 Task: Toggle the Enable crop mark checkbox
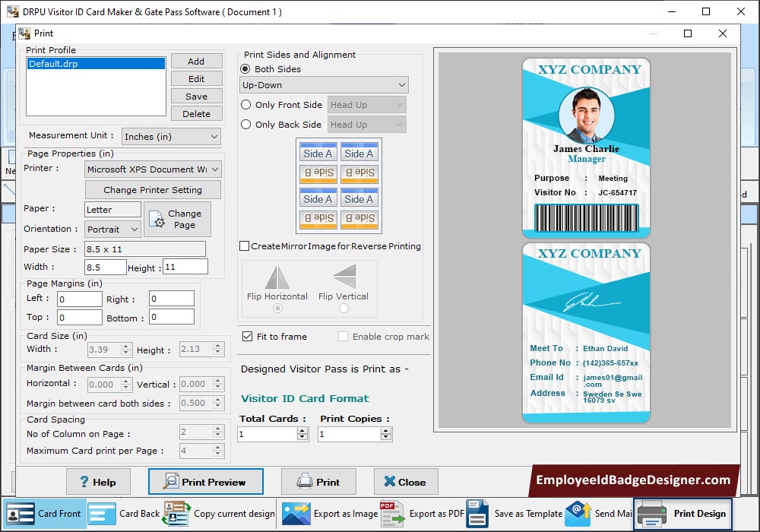click(343, 336)
